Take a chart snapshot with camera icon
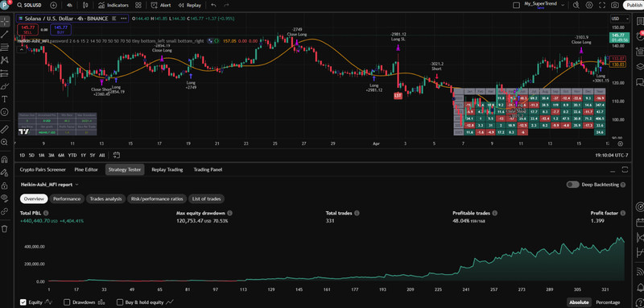The height and width of the screenshot is (308, 644). click(615, 6)
